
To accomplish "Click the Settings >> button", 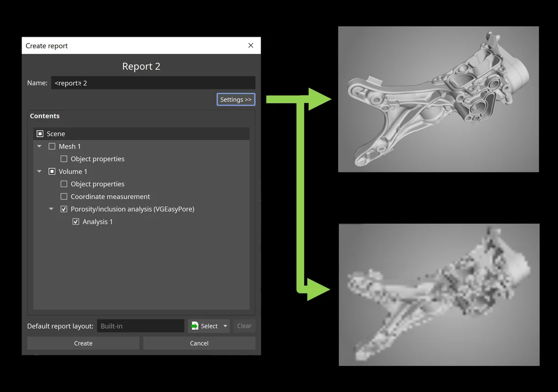I will [236, 99].
